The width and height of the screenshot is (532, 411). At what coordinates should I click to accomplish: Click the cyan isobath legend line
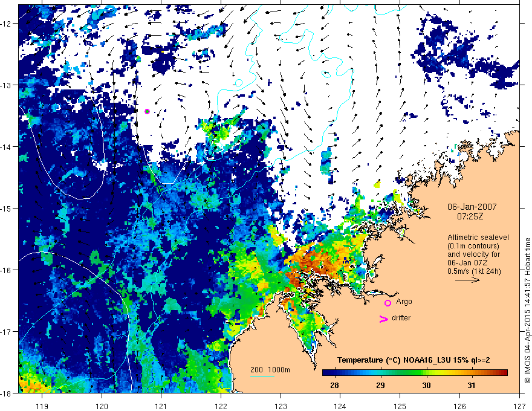pyautogui.click(x=262, y=376)
